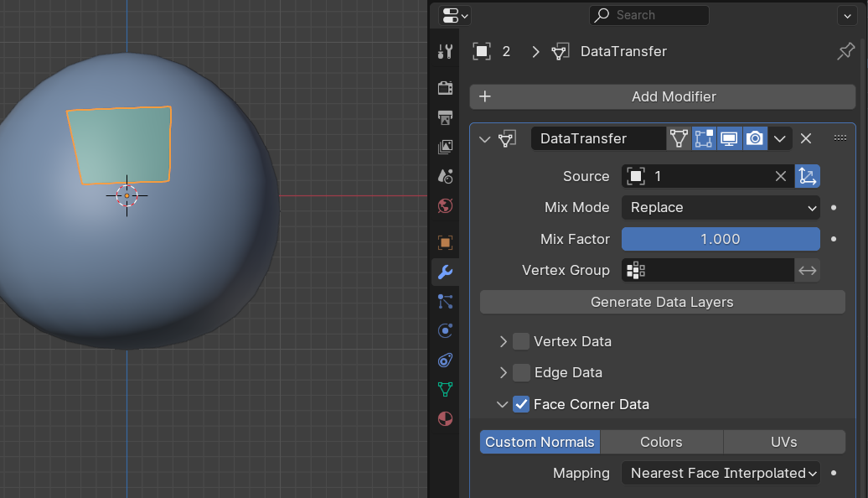The width and height of the screenshot is (868, 498).
Task: Collapse the Face Corner Data section
Action: point(502,404)
